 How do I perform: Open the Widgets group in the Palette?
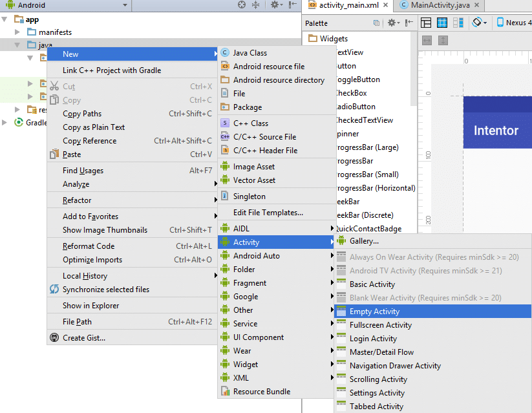click(328, 39)
